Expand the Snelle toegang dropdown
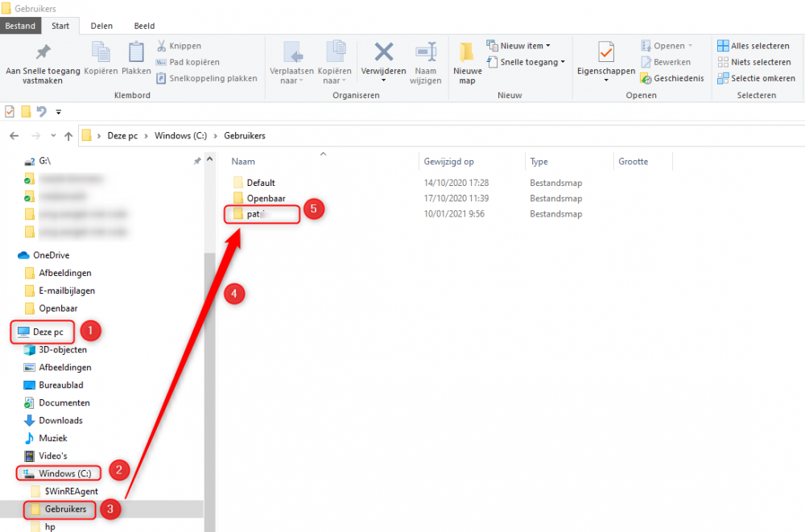The image size is (805, 532). click(526, 62)
